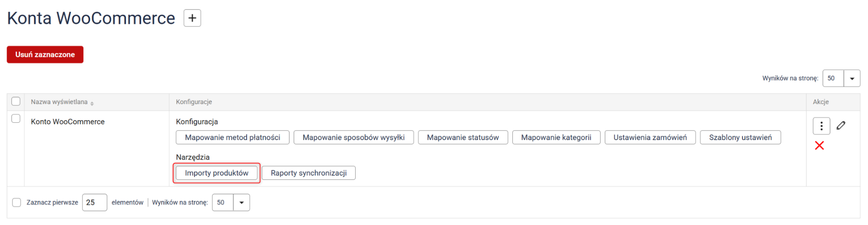Expand bottom Wyników na stronę dropdown arrow
The width and height of the screenshot is (868, 225).
pos(241,202)
